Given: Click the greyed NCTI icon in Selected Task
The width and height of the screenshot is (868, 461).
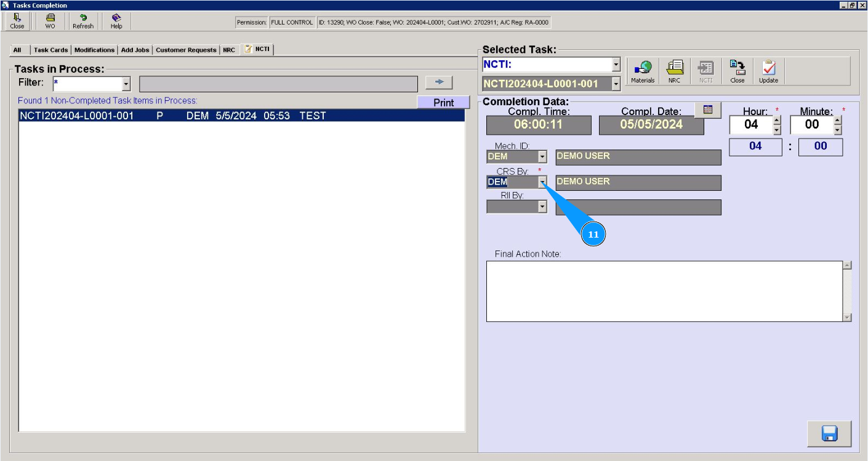Looking at the screenshot, I should pyautogui.click(x=705, y=71).
